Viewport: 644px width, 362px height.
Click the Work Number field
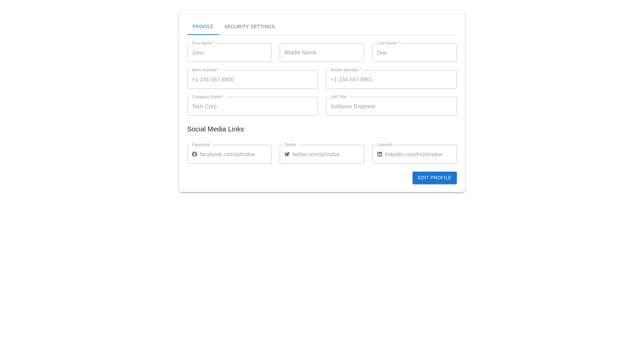point(253,79)
